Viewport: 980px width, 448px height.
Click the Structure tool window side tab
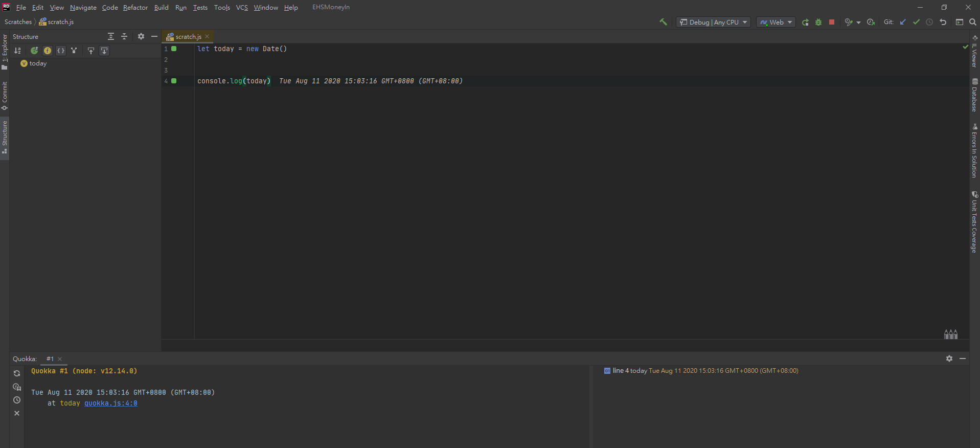[x=5, y=138]
